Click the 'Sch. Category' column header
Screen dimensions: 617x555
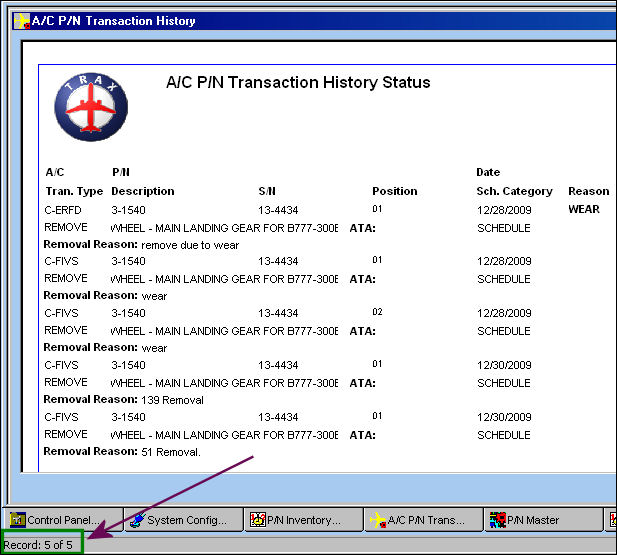click(514, 191)
